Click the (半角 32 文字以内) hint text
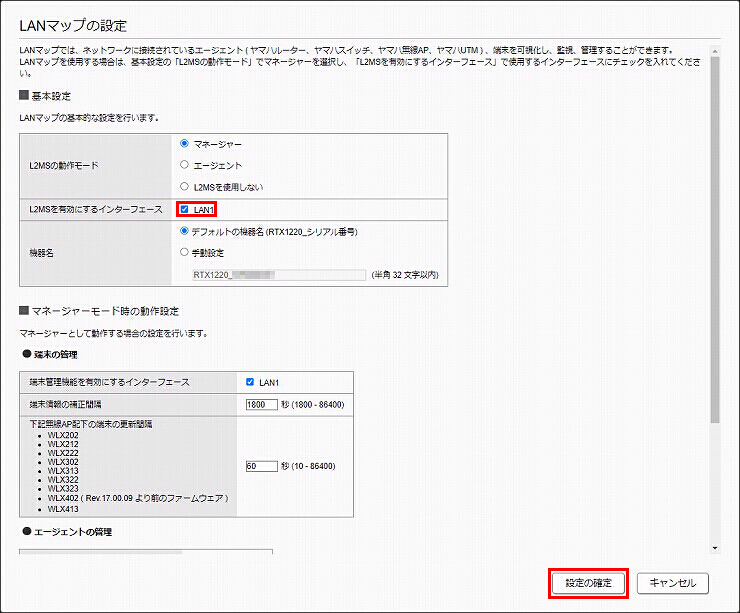The height and width of the screenshot is (613, 740). 405,275
